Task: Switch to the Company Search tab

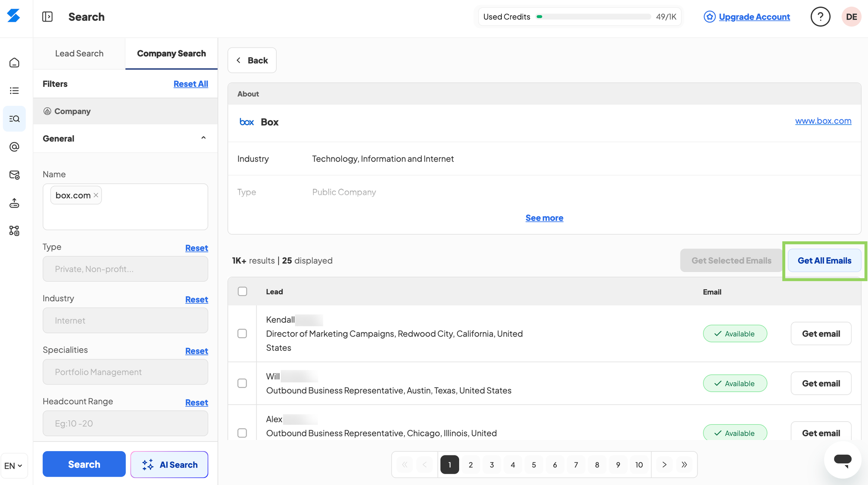Action: pos(171,53)
